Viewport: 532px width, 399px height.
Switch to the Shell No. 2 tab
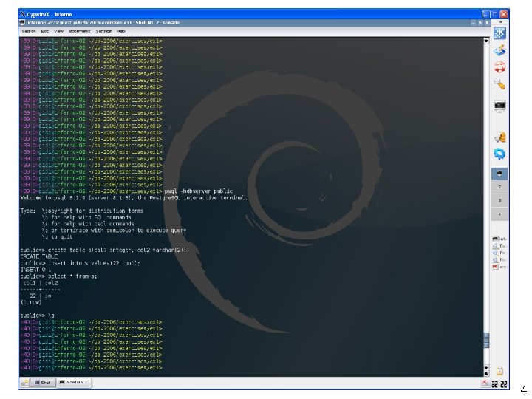point(74,383)
